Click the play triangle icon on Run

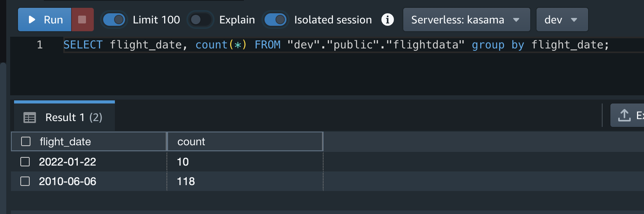coord(32,20)
